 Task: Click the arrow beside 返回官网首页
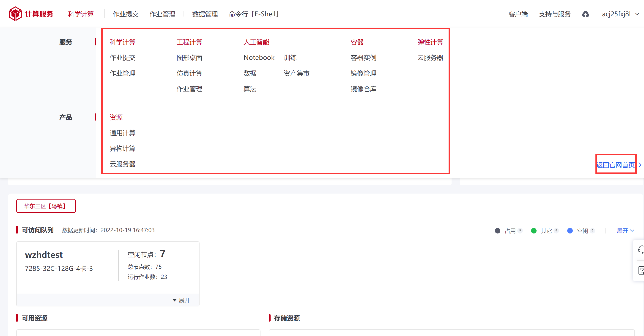(x=640, y=165)
